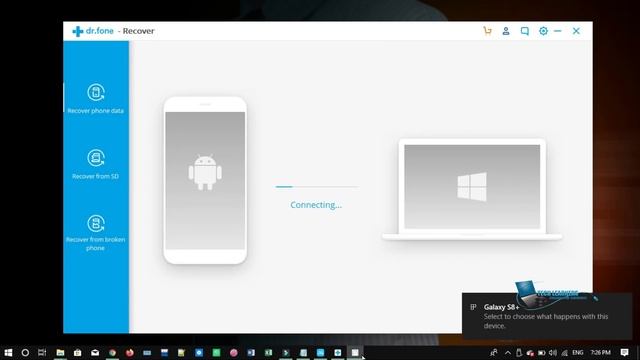Open the 7:26 PM clock calendar
The width and height of the screenshot is (640, 360).
[x=600, y=352]
